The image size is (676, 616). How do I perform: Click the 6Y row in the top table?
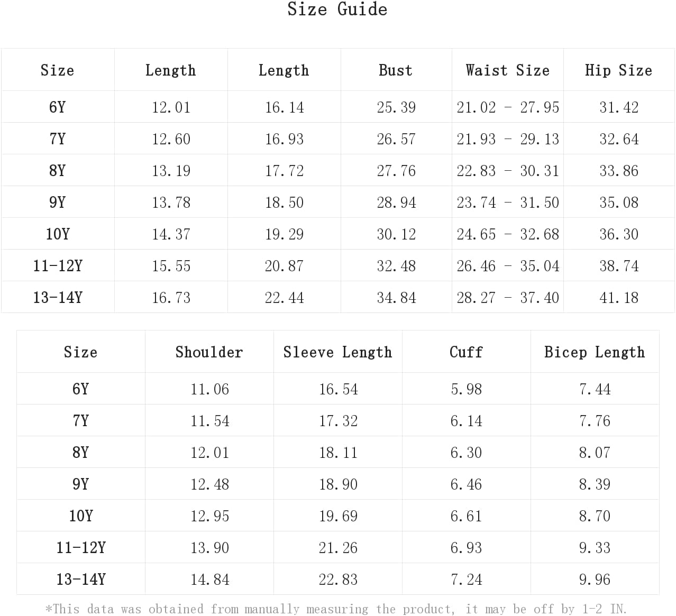pyautogui.click(x=338, y=107)
